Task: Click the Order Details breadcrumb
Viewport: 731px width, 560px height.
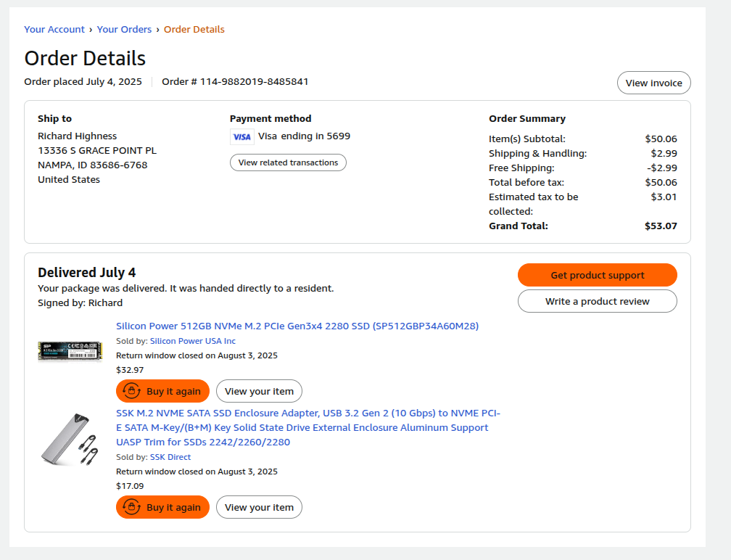Action: click(x=194, y=30)
